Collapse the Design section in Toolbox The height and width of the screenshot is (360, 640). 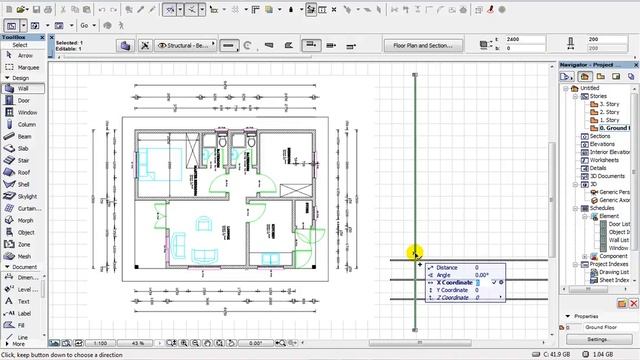click(7, 78)
